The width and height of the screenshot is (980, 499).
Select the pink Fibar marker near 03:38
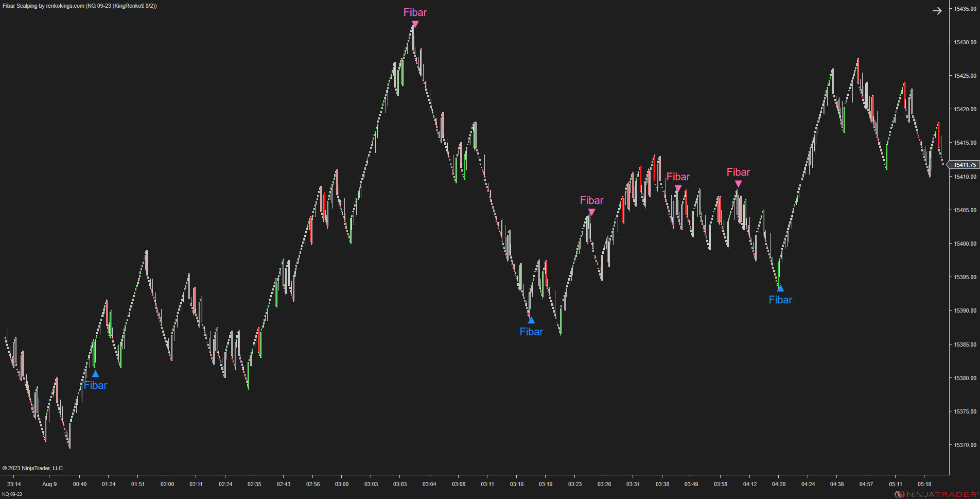[x=678, y=188]
